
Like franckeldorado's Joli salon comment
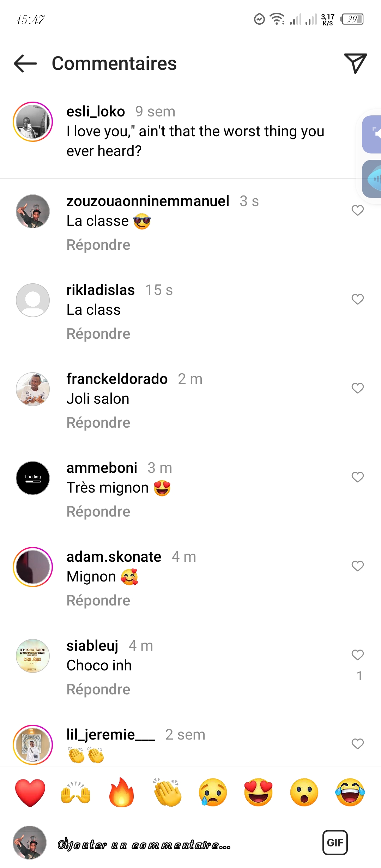[358, 388]
